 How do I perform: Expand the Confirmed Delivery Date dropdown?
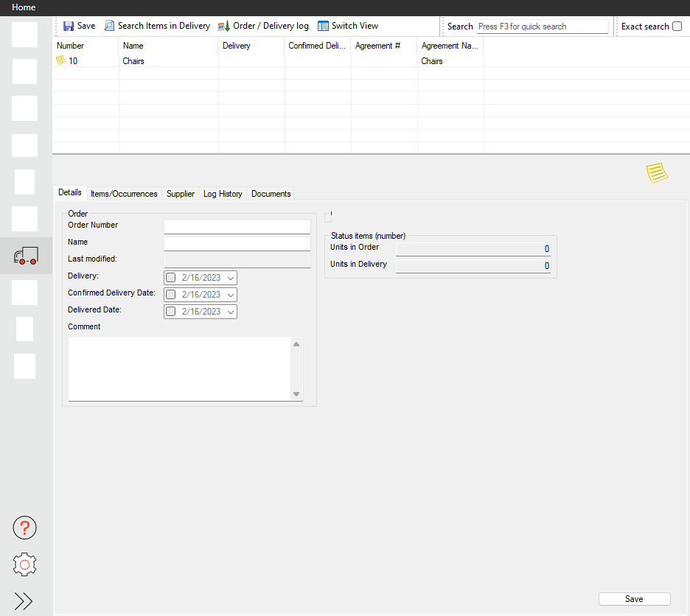pyautogui.click(x=231, y=295)
